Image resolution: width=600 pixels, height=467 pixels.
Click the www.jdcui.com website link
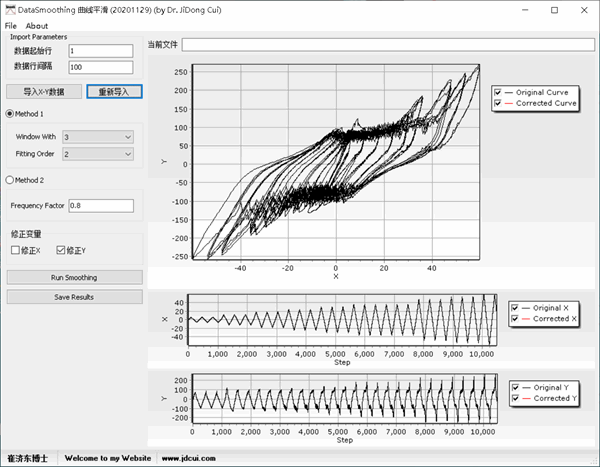pos(188,458)
